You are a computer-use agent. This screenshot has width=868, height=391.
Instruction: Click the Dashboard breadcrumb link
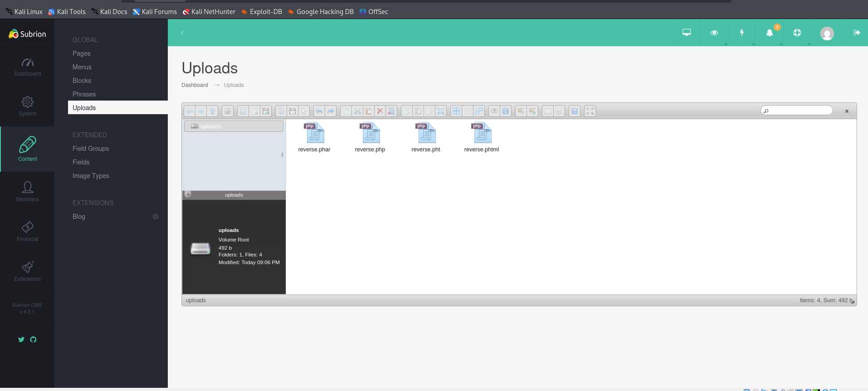coord(195,85)
